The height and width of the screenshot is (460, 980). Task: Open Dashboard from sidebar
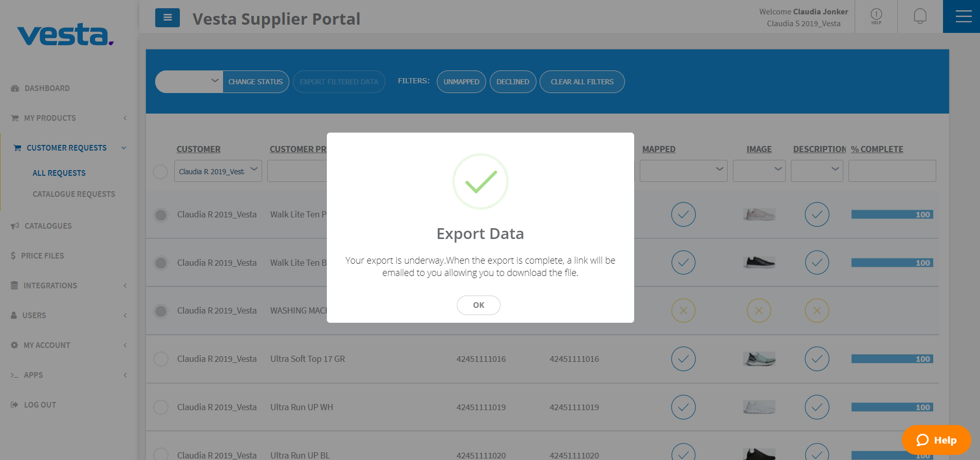(41, 88)
